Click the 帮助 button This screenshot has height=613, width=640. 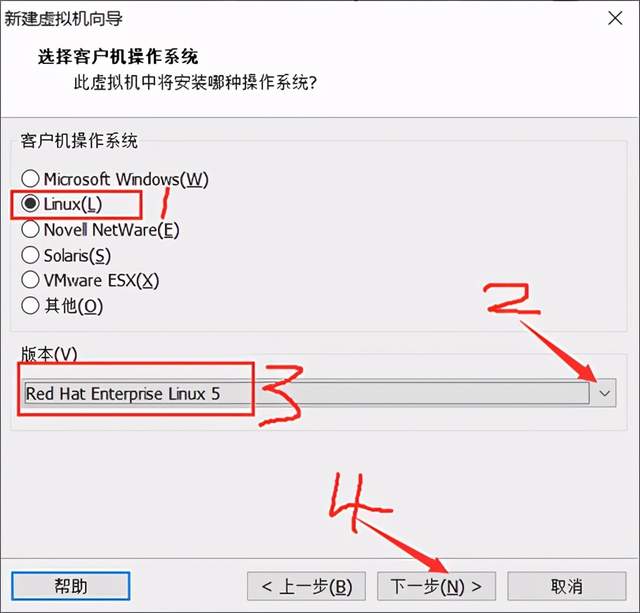71,586
